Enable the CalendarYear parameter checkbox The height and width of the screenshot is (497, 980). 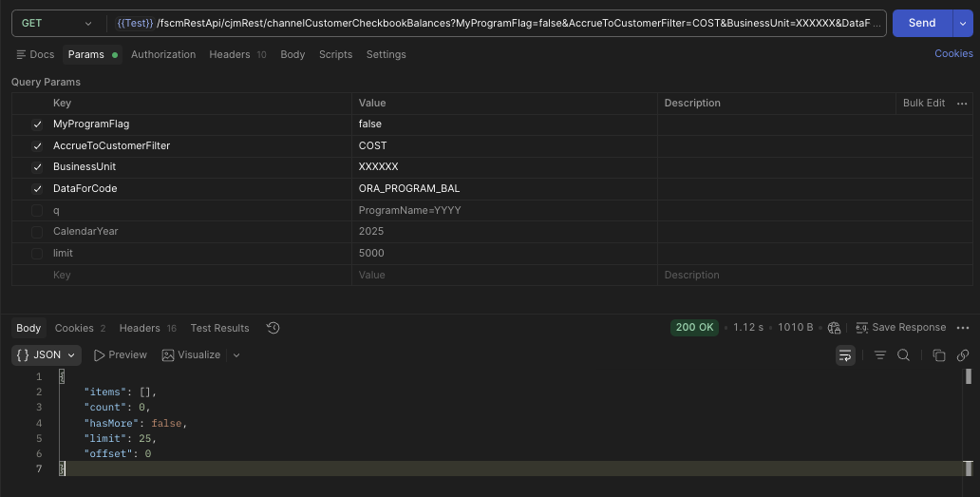37,232
